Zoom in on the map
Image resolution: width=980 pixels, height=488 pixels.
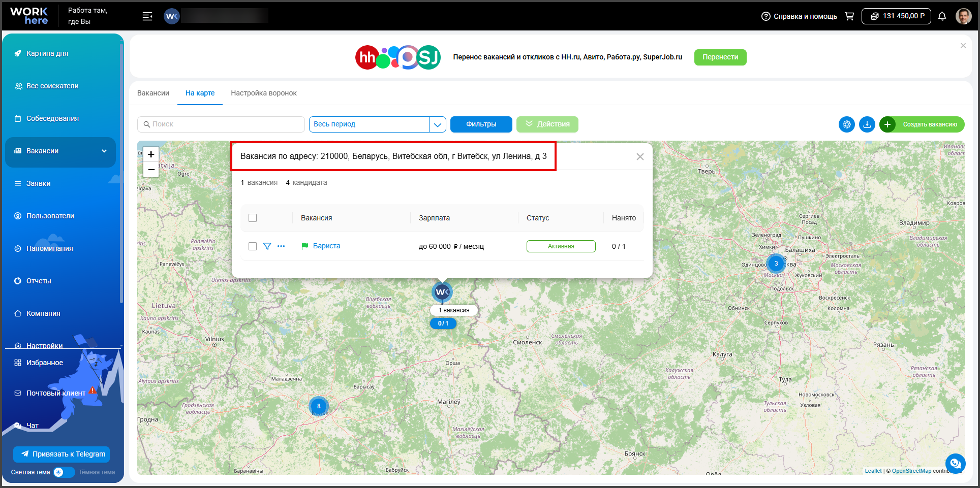pyautogui.click(x=151, y=154)
